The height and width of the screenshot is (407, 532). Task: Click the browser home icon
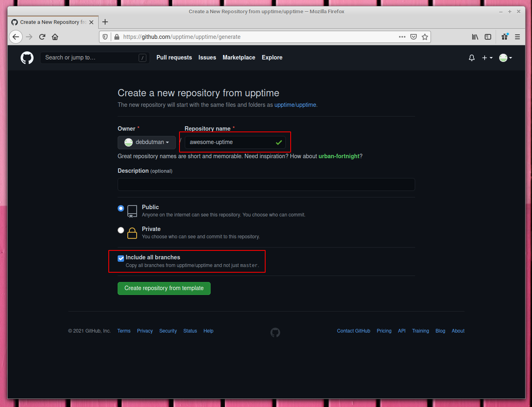click(55, 36)
